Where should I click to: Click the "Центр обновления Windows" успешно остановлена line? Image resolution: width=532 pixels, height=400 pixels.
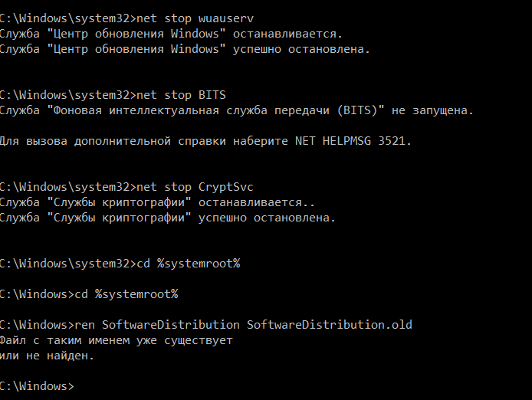(184, 49)
